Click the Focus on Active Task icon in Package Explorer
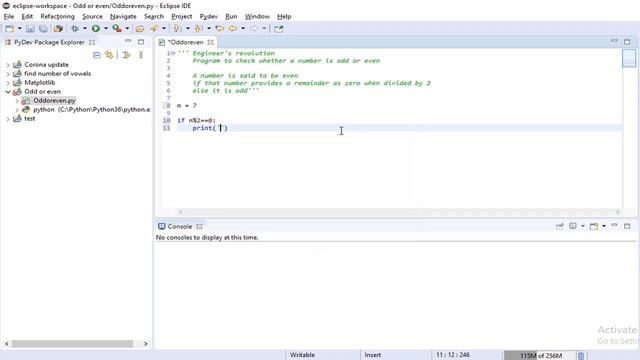The height and width of the screenshot is (360, 640). click(x=127, y=55)
